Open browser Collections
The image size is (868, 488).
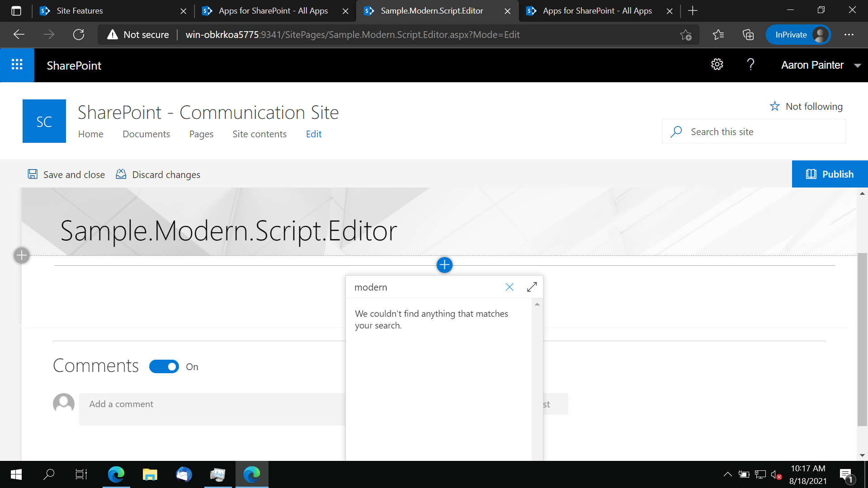coord(748,34)
